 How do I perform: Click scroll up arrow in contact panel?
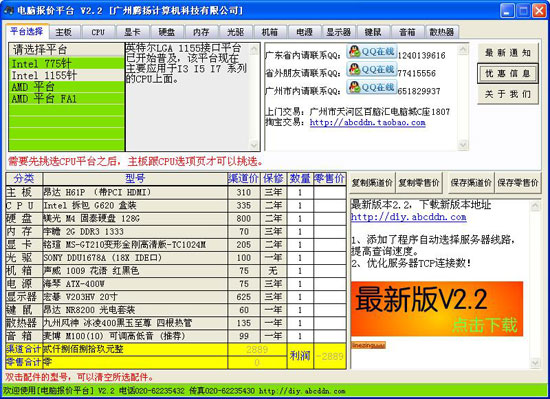click(463, 49)
